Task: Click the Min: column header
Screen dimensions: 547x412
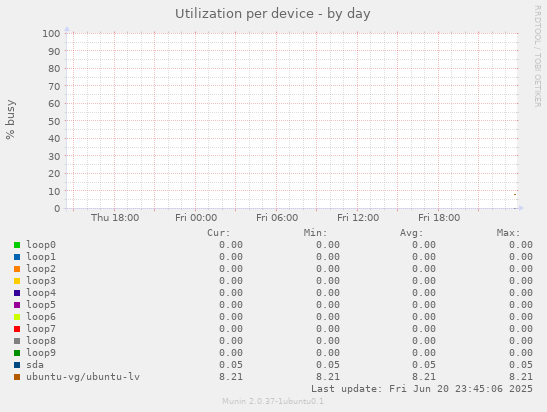Action: pos(315,233)
